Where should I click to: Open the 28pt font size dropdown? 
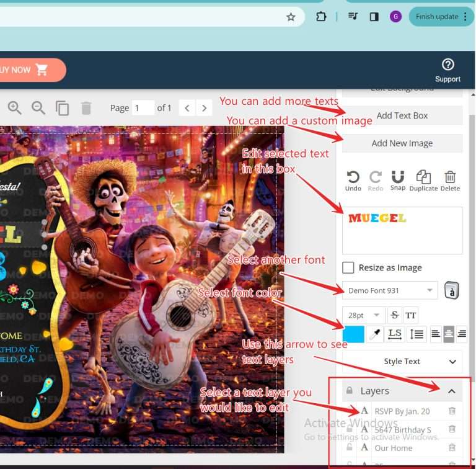(x=364, y=315)
